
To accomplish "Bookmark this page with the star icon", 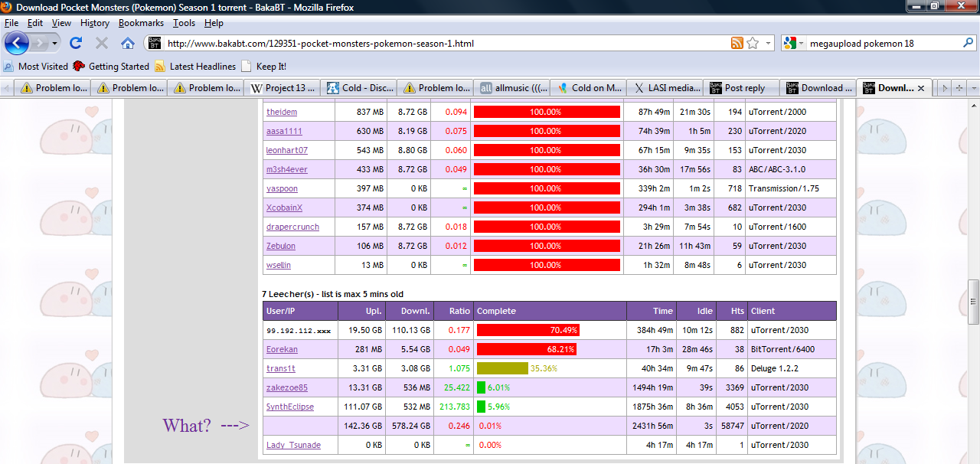I will click(x=753, y=43).
